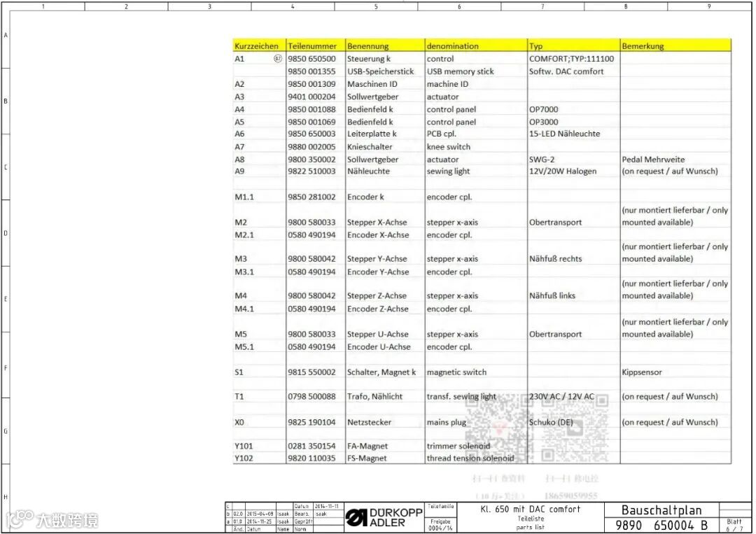Viewport: 756px width, 534px height.
Task: Click the SWG-2 type cell
Action: 541,159
